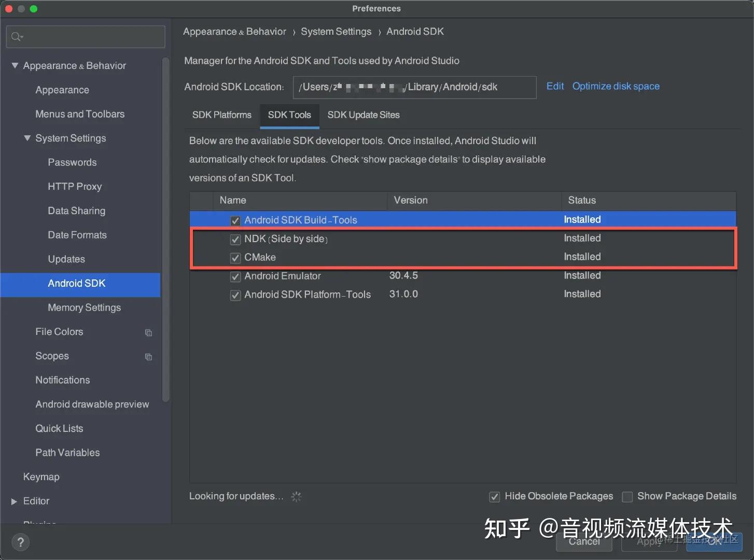Viewport: 754px width, 560px height.
Task: Uncheck Hide Obsolete Packages
Action: pos(494,497)
